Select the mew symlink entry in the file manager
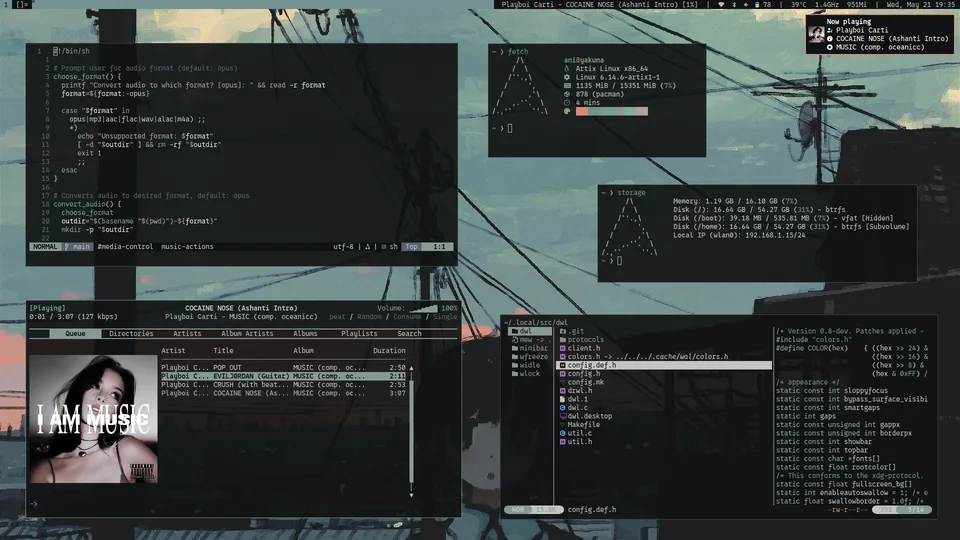The height and width of the screenshot is (540, 960). (x=530, y=340)
